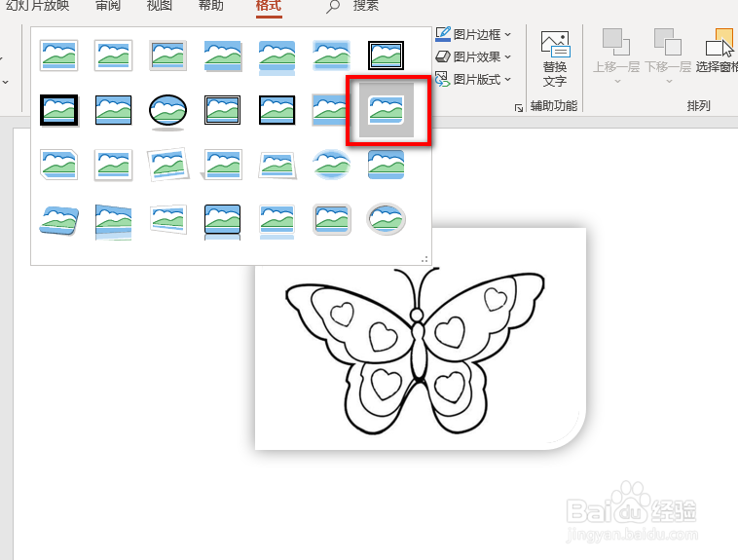Screen dimensions: 738x560
Task: Apply the Snip Diagonal Corner White style
Action: (58, 165)
